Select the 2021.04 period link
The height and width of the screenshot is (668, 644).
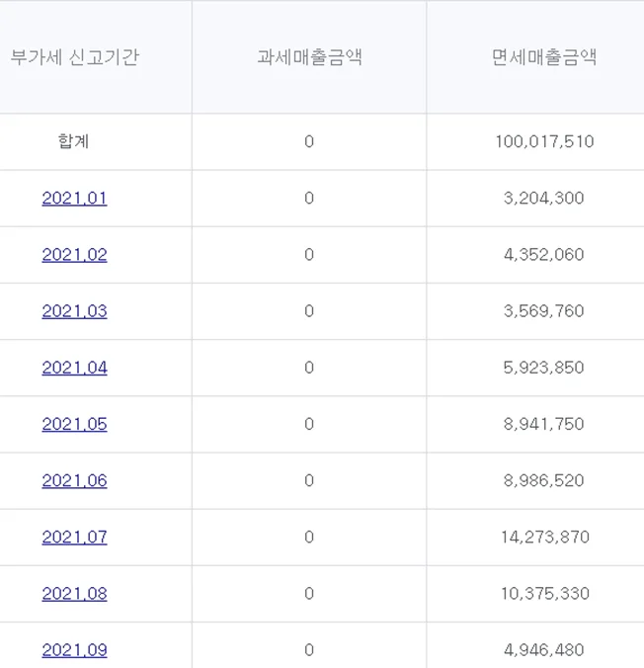(74, 368)
